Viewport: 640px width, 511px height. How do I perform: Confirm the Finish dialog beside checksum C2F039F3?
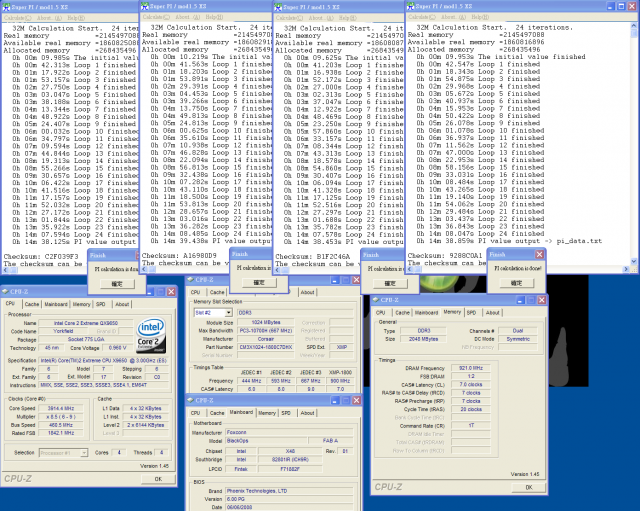[117, 284]
